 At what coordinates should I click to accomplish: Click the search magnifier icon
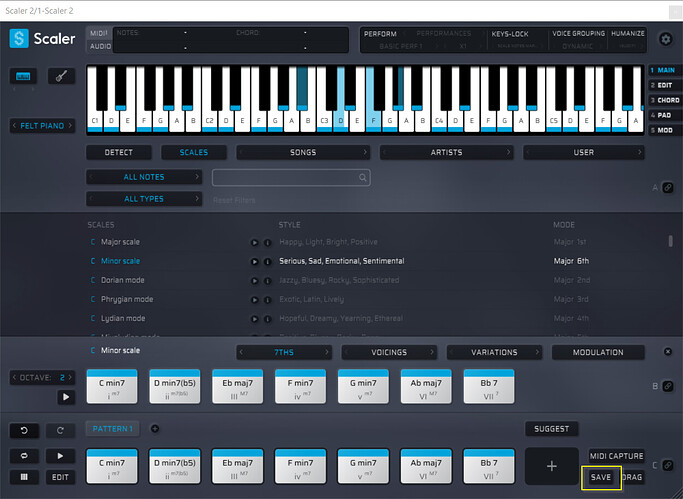tap(362, 178)
